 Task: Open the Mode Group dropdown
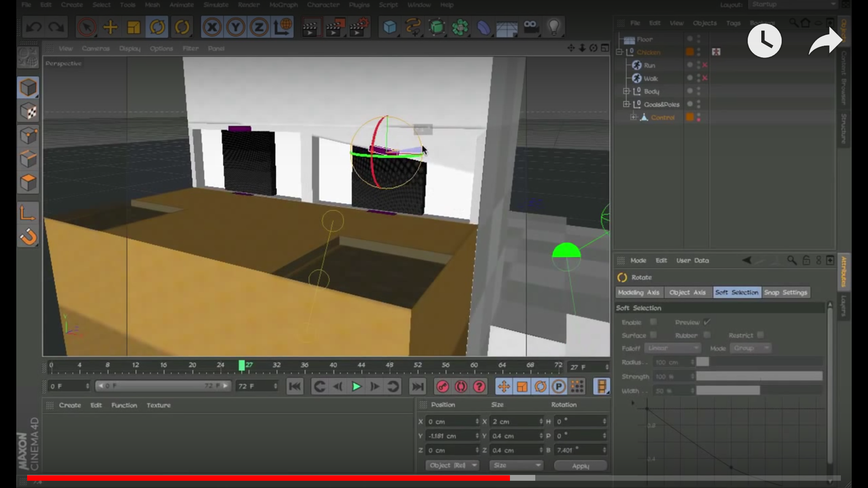tap(750, 348)
